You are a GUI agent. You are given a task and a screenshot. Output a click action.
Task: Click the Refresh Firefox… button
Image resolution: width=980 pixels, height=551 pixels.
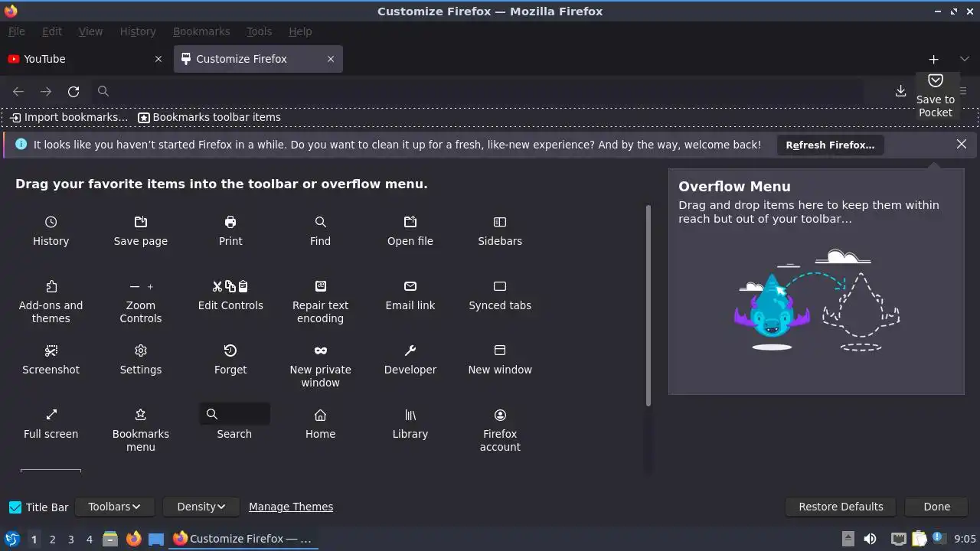[830, 145]
